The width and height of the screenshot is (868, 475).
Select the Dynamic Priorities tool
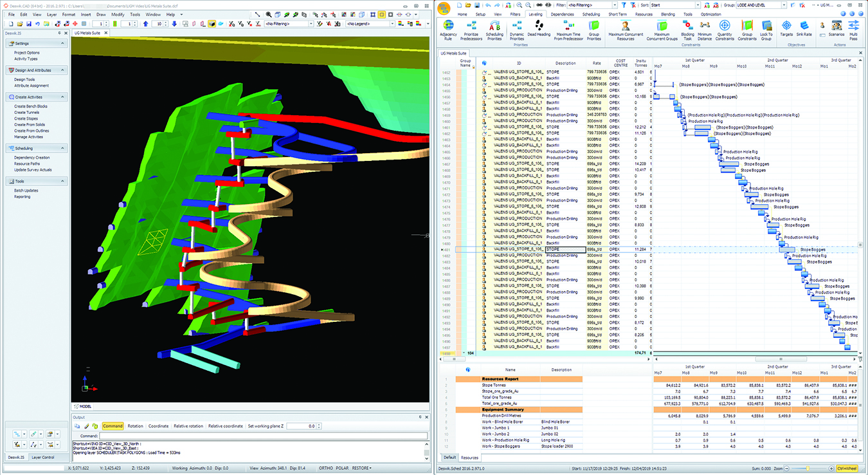pos(517,30)
